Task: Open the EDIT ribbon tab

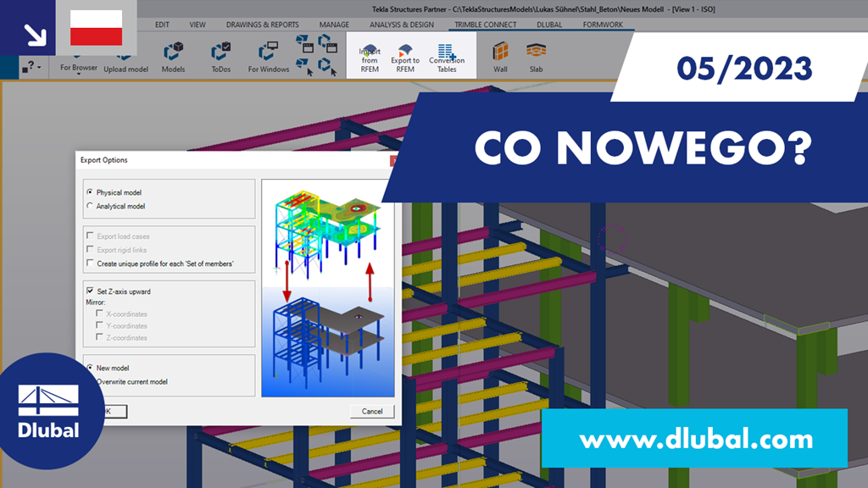Action: click(162, 25)
